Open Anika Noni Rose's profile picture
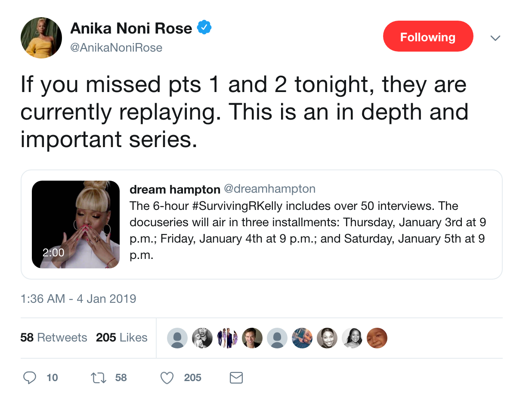 coord(41,38)
